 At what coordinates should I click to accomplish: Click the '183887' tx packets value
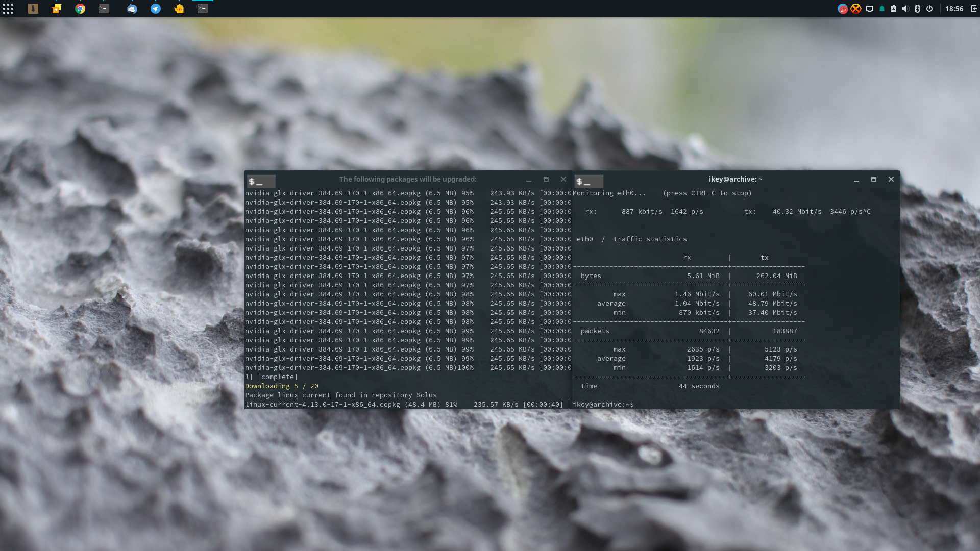[785, 331]
